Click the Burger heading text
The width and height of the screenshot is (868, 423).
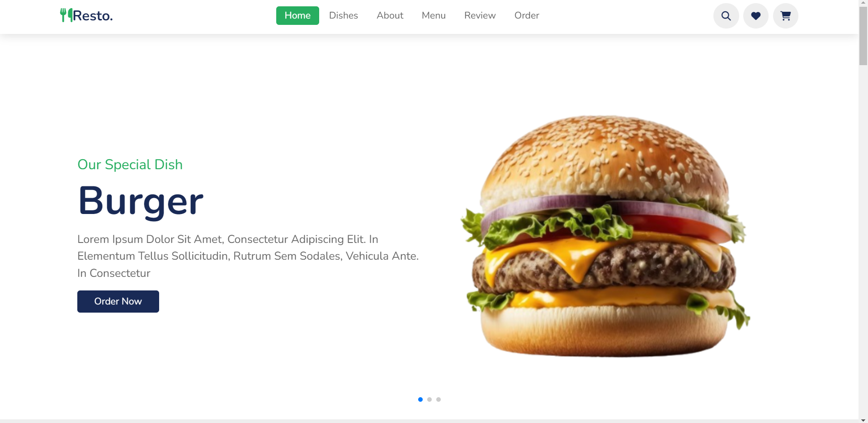[x=141, y=201]
